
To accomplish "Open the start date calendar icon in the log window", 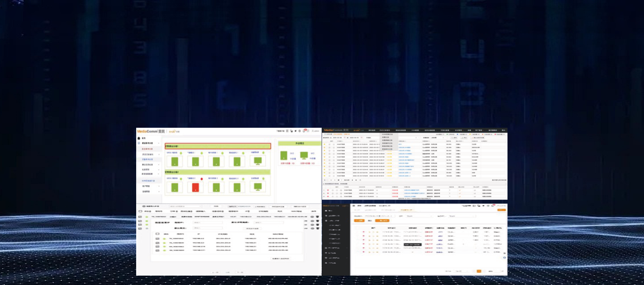I will click(x=344, y=137).
